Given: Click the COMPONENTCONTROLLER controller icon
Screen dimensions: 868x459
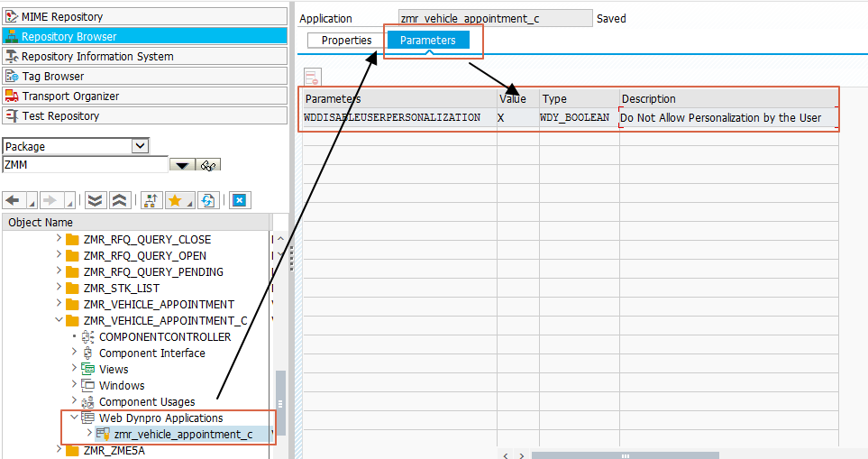Looking at the screenshot, I should (x=88, y=336).
